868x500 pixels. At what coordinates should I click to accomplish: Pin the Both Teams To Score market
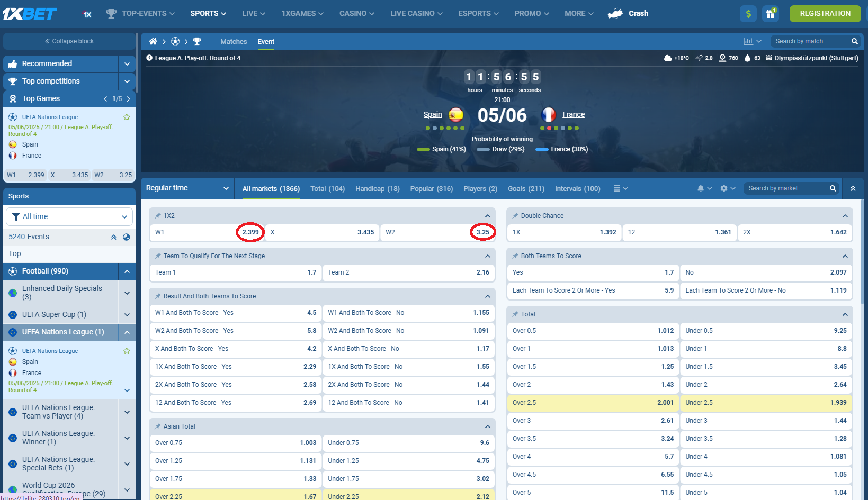click(x=515, y=256)
